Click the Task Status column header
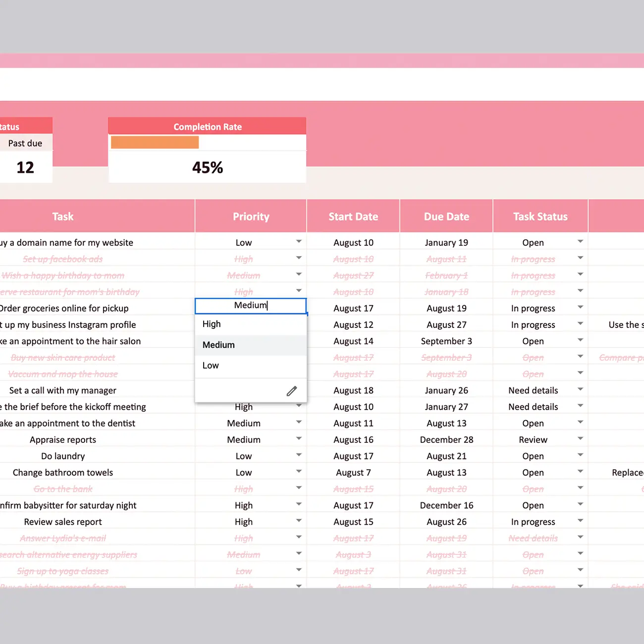The image size is (644, 644). point(540,216)
